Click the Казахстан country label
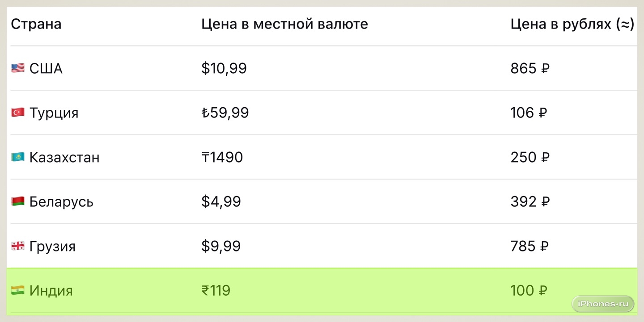 [64, 157]
